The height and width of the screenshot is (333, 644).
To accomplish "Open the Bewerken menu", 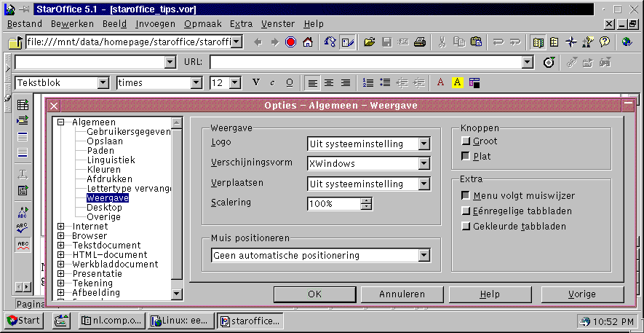I will click(72, 24).
